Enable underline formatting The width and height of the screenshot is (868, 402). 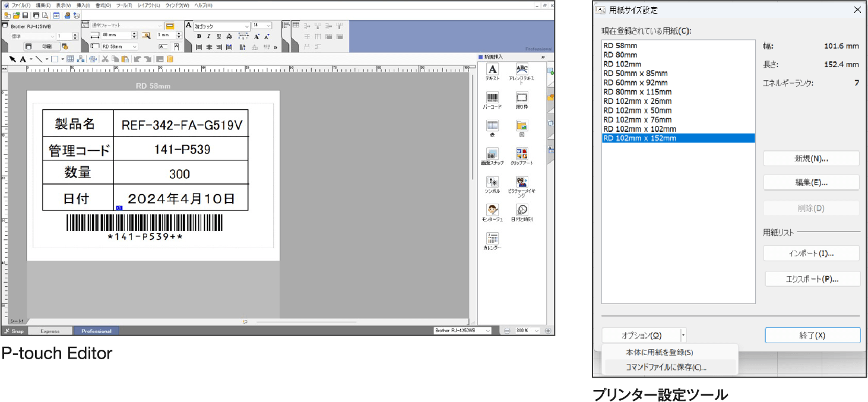click(x=217, y=36)
